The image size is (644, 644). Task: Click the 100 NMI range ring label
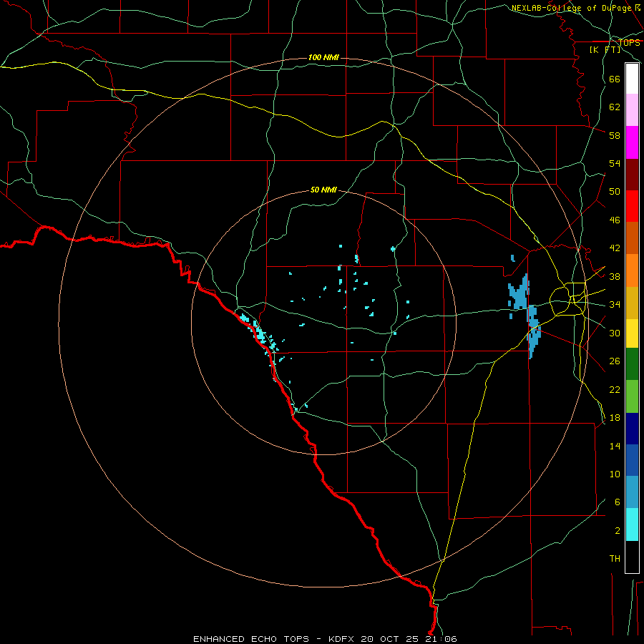click(323, 57)
